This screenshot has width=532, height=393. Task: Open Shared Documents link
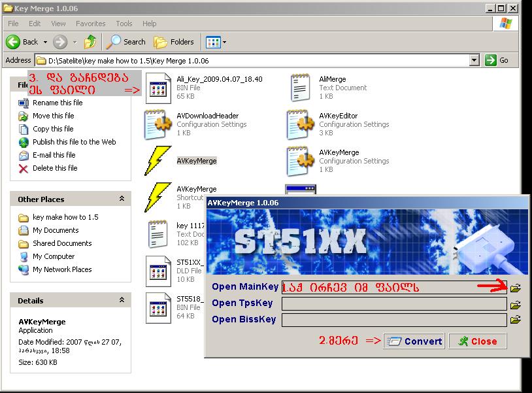pos(62,243)
